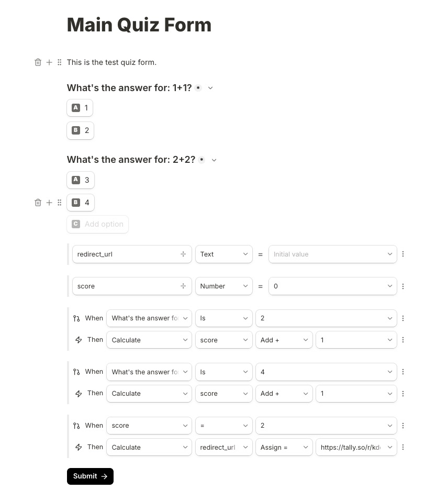
Task: Open the Is comparison dropdown in the first condition
Action: click(223, 318)
